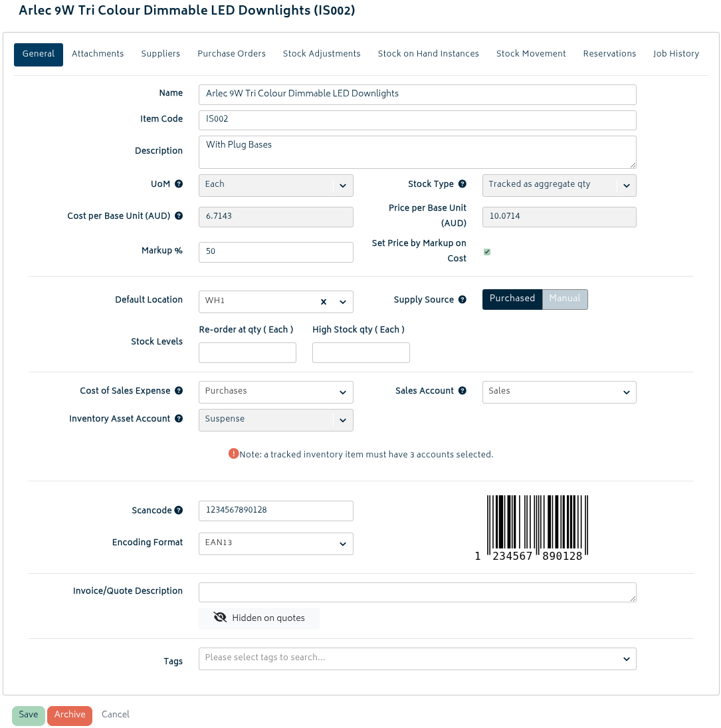Screen dimensions: 721x728
Task: Click the red Archive button
Action: pyautogui.click(x=70, y=715)
